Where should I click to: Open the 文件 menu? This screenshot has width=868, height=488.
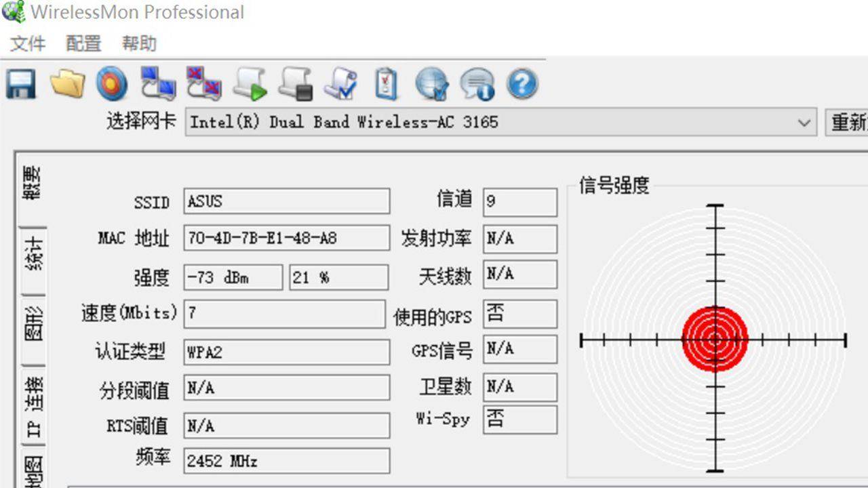coord(27,43)
